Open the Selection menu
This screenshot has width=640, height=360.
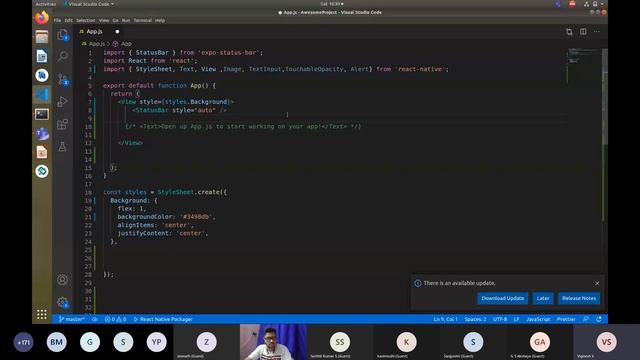[86, 20]
